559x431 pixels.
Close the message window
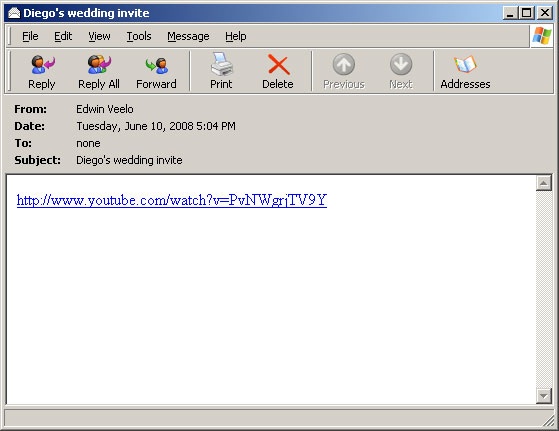544,13
